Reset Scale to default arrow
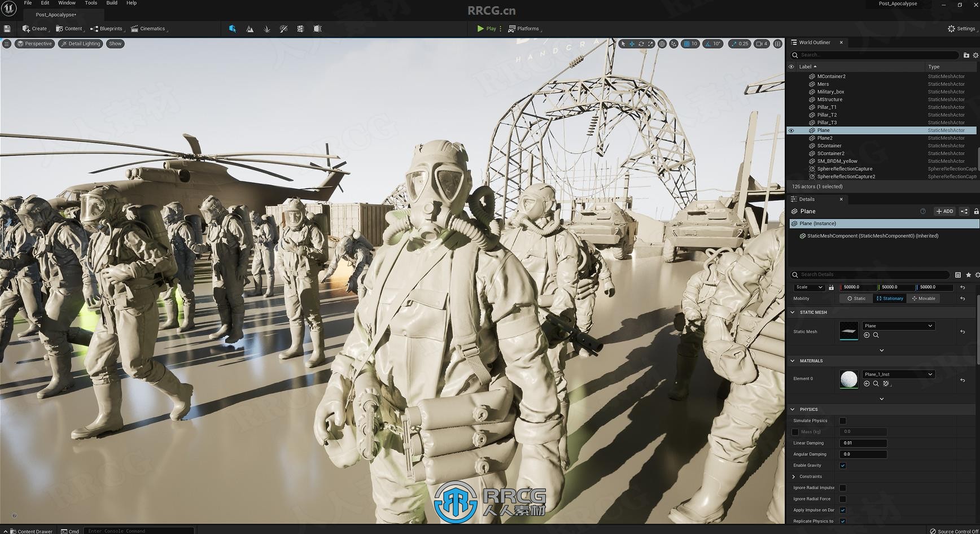The width and height of the screenshot is (980, 534). click(963, 287)
